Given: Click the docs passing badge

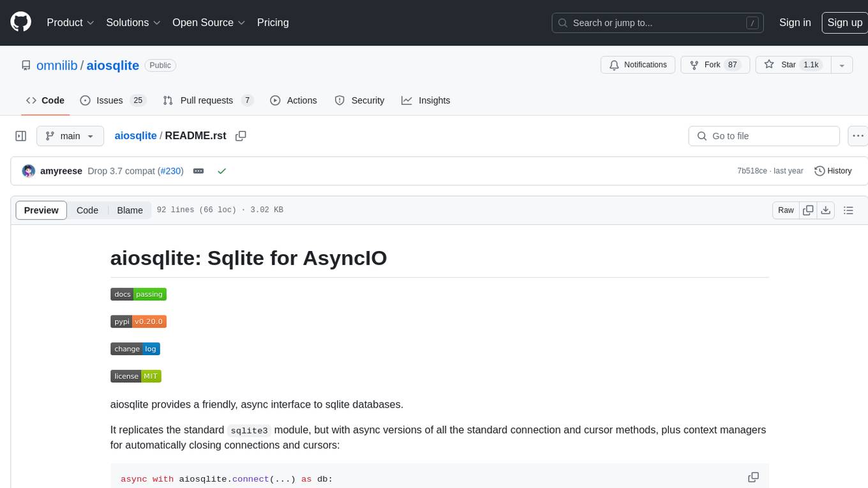Looking at the screenshot, I should 138,294.
